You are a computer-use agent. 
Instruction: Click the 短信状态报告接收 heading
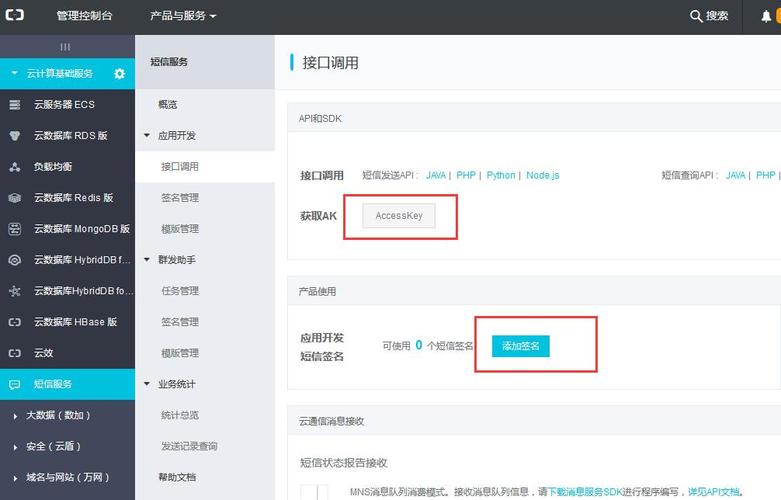(x=344, y=463)
